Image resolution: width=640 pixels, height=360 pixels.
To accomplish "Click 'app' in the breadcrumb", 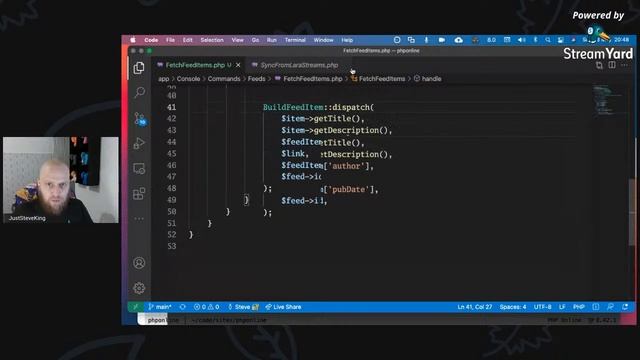I will click(x=163, y=79).
